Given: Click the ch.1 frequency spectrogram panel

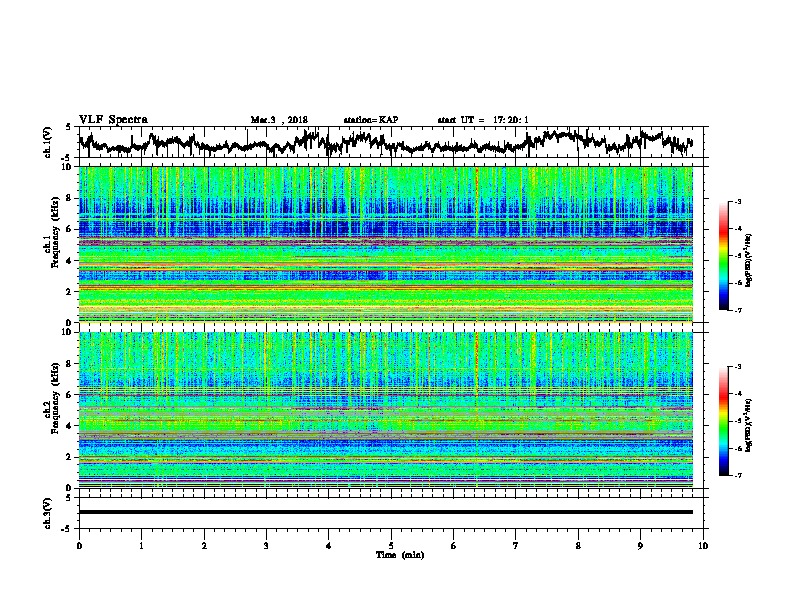Looking at the screenshot, I should (x=386, y=244).
